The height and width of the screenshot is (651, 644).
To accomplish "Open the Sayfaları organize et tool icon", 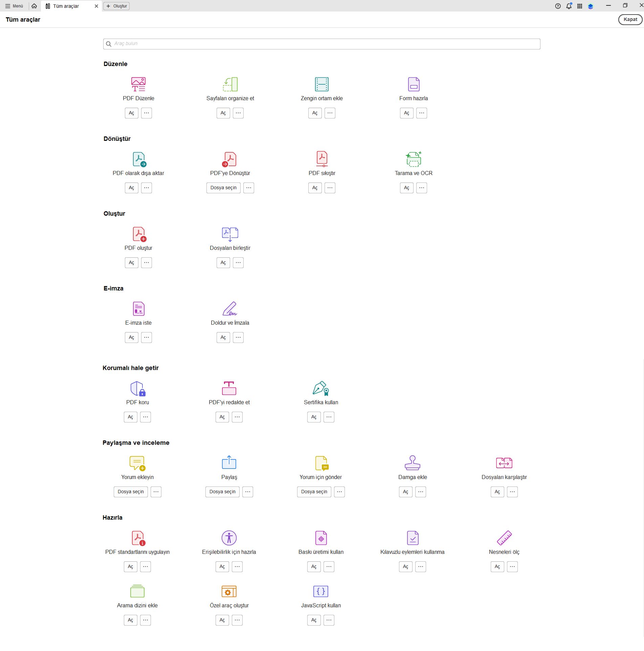I will 230,84.
